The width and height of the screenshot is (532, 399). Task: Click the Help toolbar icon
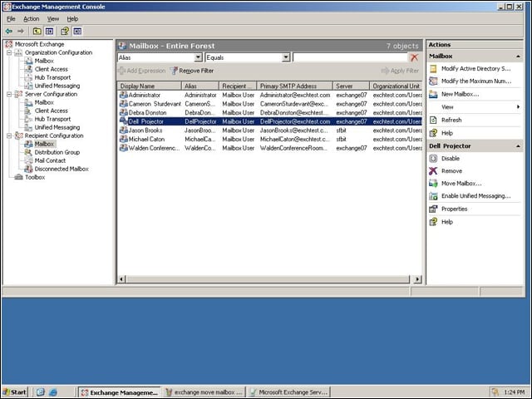[65, 32]
